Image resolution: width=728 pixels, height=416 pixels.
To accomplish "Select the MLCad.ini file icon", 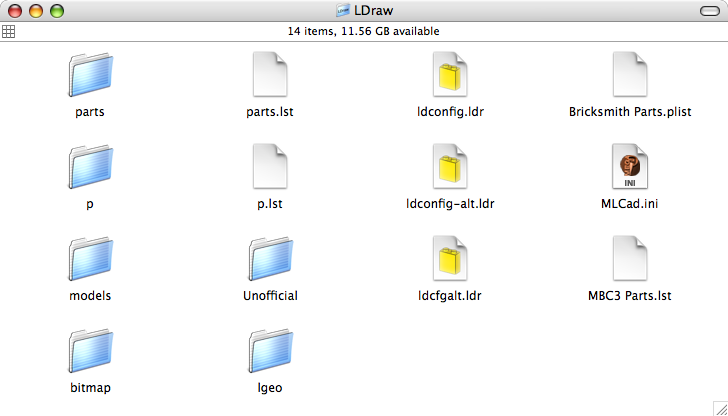I will click(x=630, y=166).
